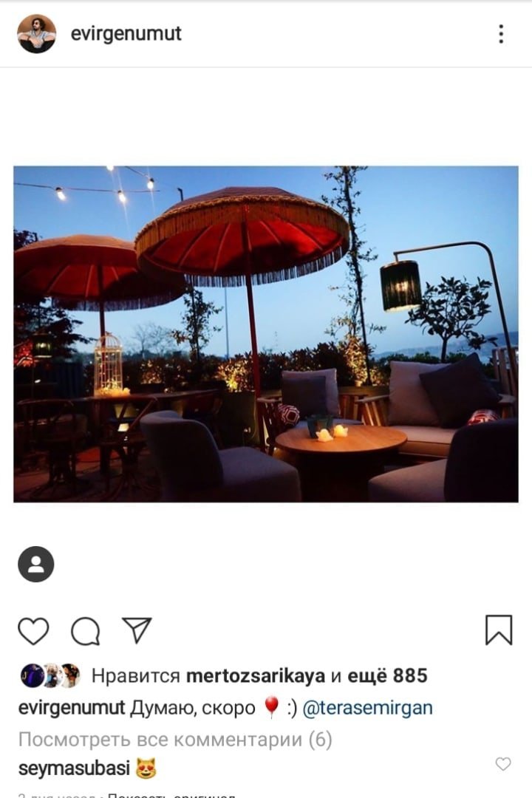Like the post with the heart icon

click(x=33, y=631)
